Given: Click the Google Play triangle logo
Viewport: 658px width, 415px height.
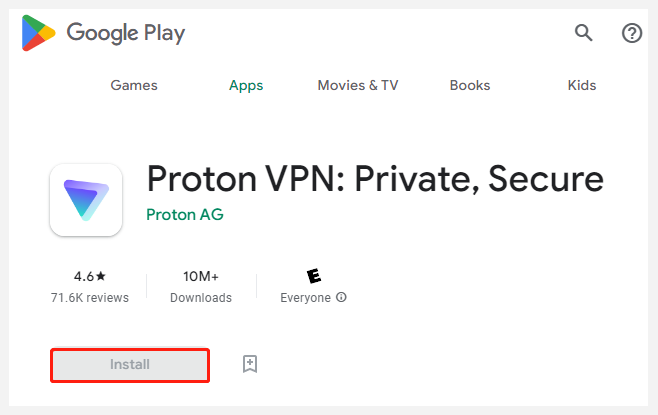Looking at the screenshot, I should click(38, 33).
